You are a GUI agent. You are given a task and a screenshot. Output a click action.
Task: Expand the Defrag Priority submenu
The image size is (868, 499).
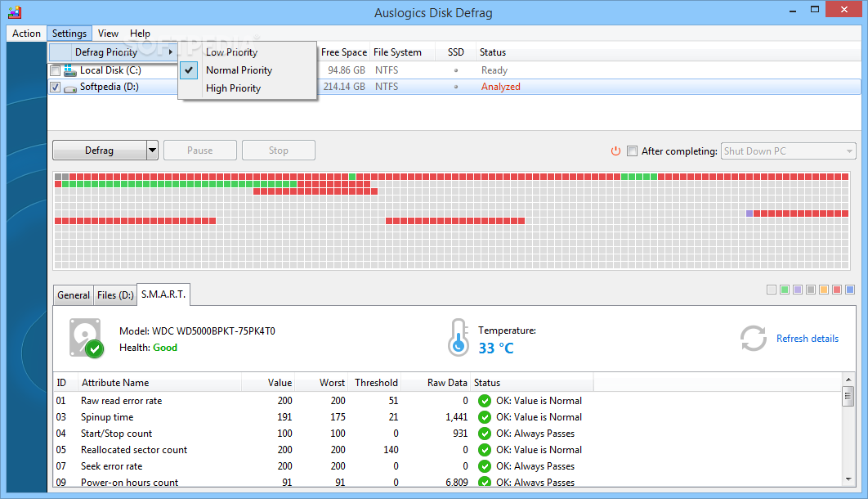point(114,52)
